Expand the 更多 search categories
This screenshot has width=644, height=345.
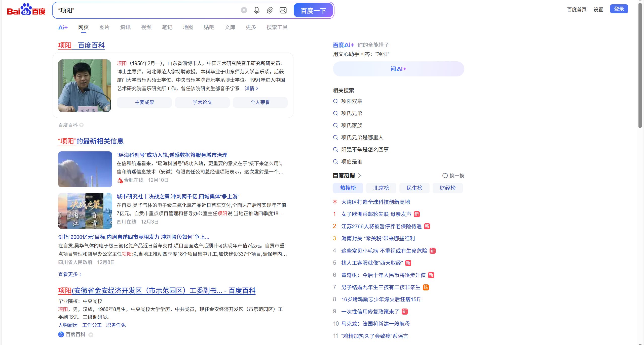click(251, 27)
